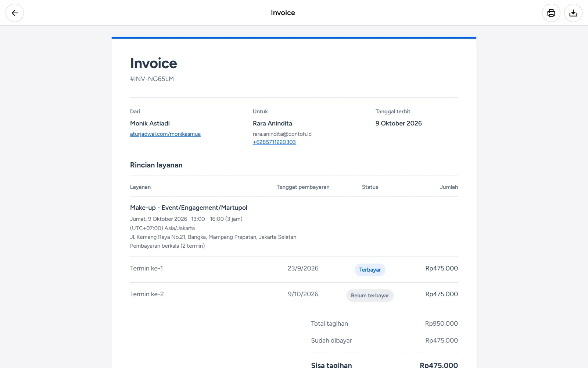Screen dimensions: 588x368
Task: Click service title Make-up - Event/Engagement/Martupol
Action: 189,208
